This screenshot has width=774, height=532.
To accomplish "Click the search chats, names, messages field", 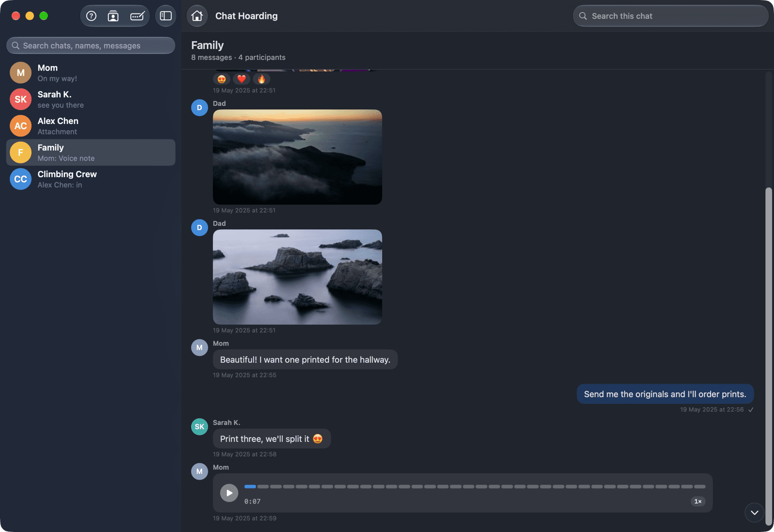I will click(91, 45).
